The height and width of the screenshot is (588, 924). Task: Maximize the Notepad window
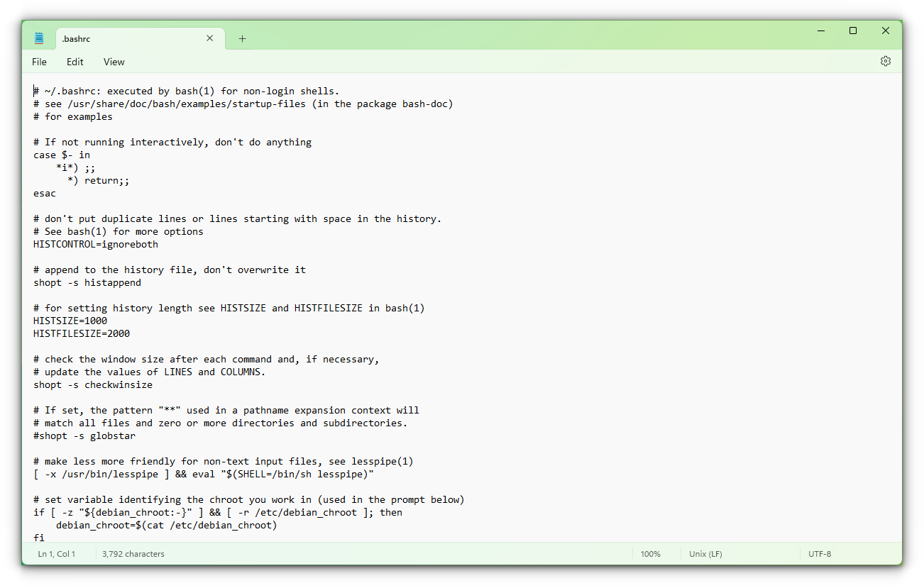pos(853,30)
